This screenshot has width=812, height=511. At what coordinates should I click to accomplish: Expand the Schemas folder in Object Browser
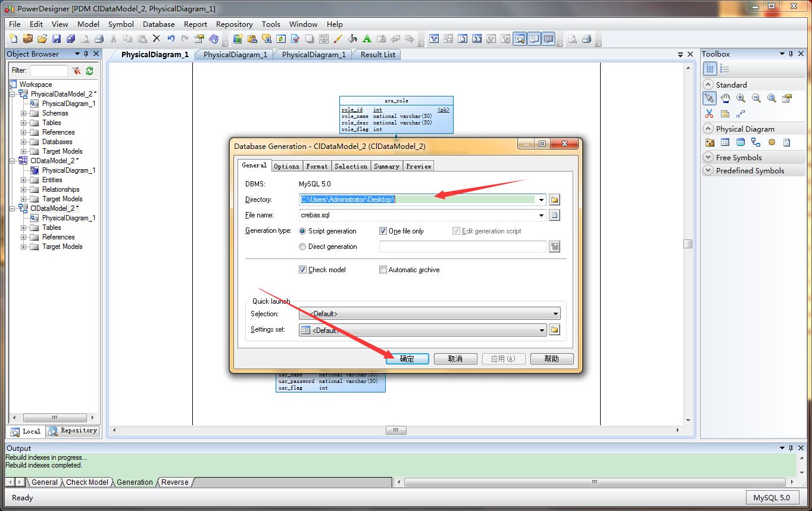(x=24, y=113)
